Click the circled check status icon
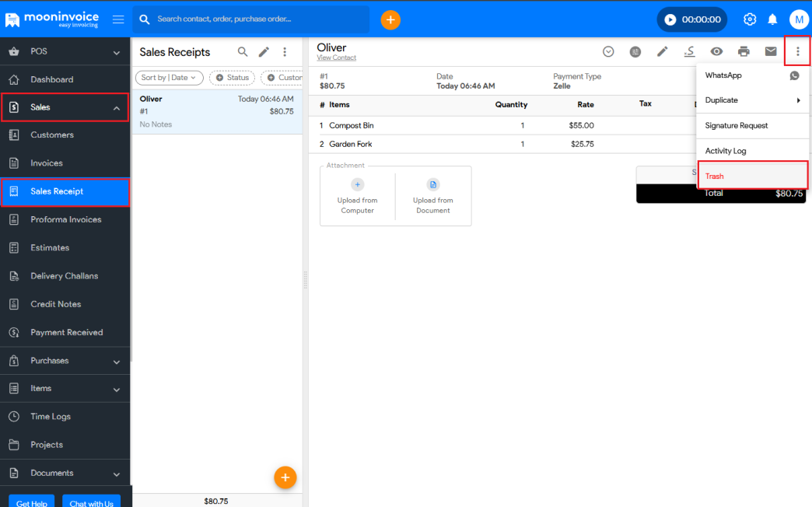 [608, 51]
